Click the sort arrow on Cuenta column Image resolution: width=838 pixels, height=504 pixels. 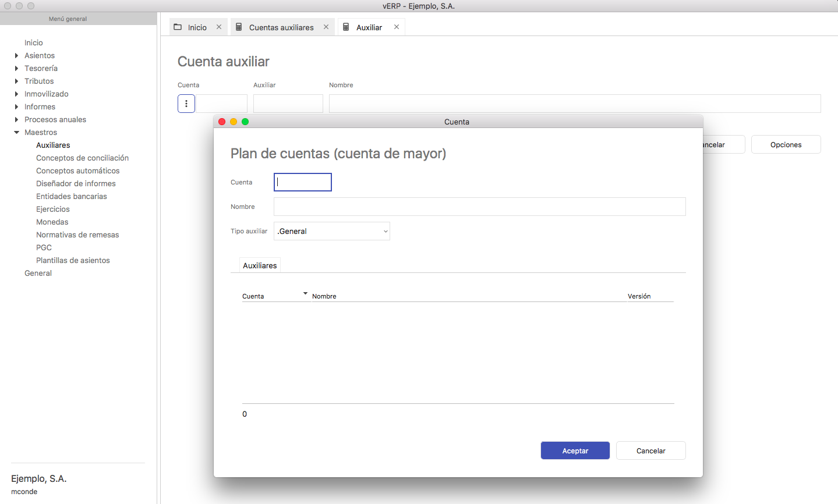pyautogui.click(x=305, y=294)
